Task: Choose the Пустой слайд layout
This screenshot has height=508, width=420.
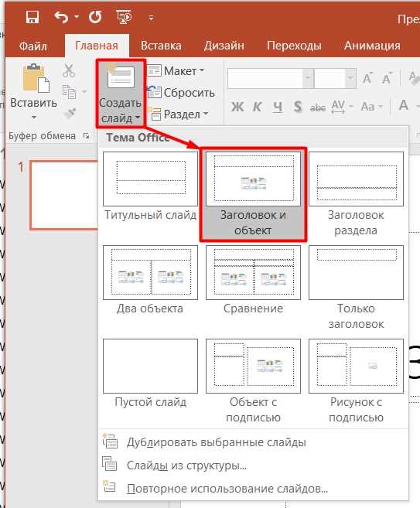Action: coord(150,374)
